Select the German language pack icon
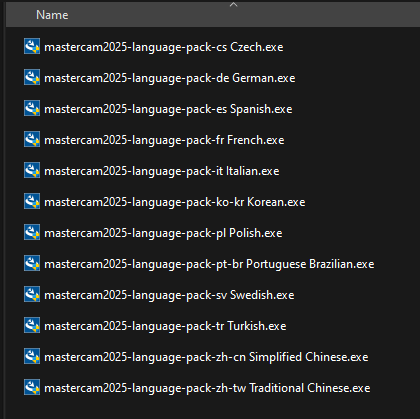The height and width of the screenshot is (419, 420). 32,77
